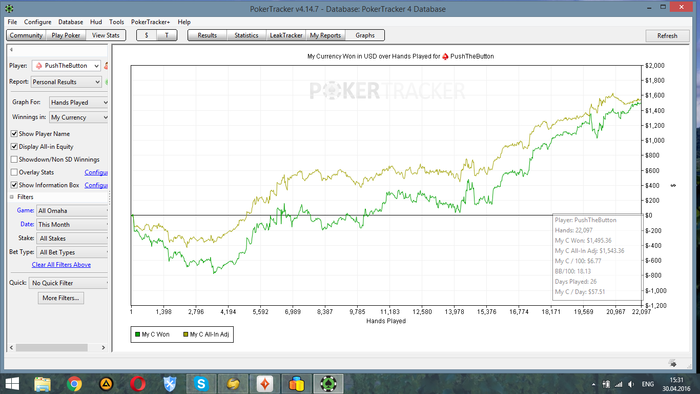700x394 pixels.
Task: Uncheck Show Information Box
Action: click(x=14, y=185)
